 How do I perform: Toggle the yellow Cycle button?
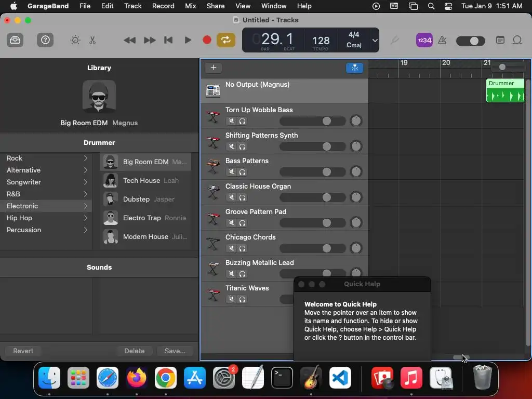(225, 40)
